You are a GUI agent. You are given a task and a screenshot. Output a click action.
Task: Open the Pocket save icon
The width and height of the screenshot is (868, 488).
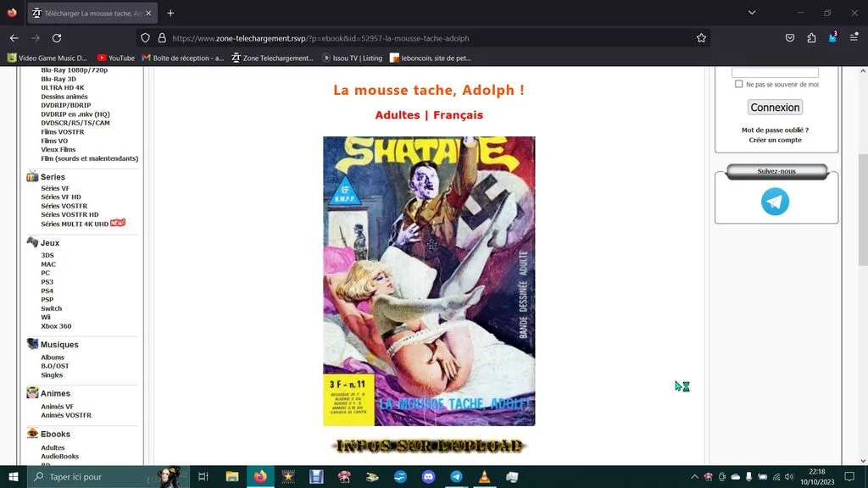(790, 38)
